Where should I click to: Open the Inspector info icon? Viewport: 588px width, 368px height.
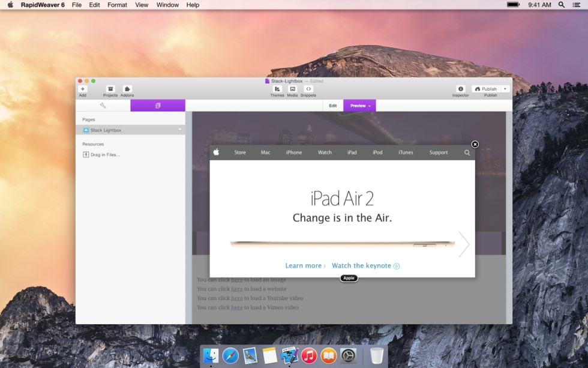(x=461, y=89)
